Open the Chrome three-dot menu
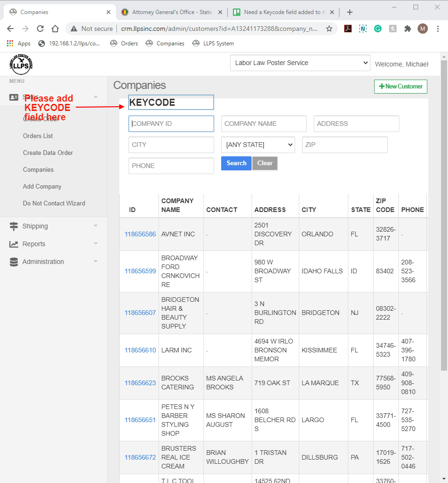The height and width of the screenshot is (483, 448). 438,29
